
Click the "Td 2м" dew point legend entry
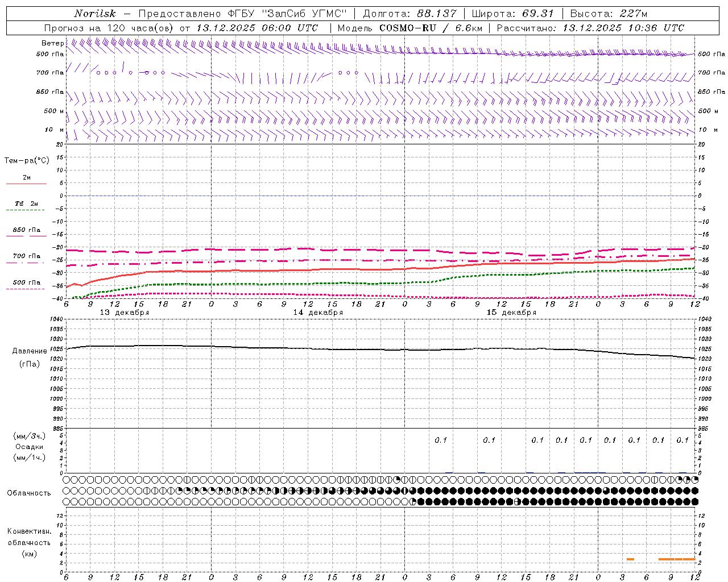27,203
